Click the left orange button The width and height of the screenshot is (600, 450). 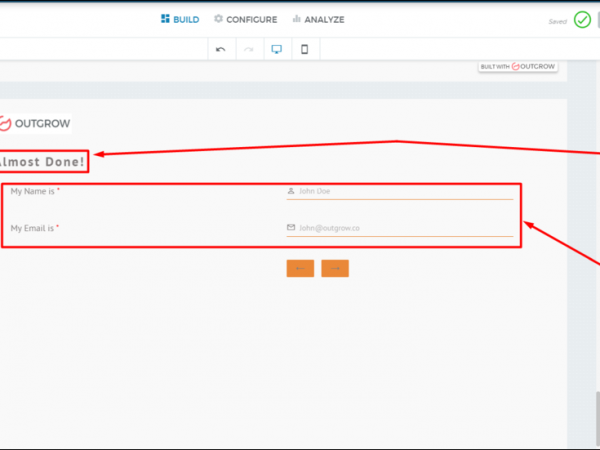coord(300,268)
